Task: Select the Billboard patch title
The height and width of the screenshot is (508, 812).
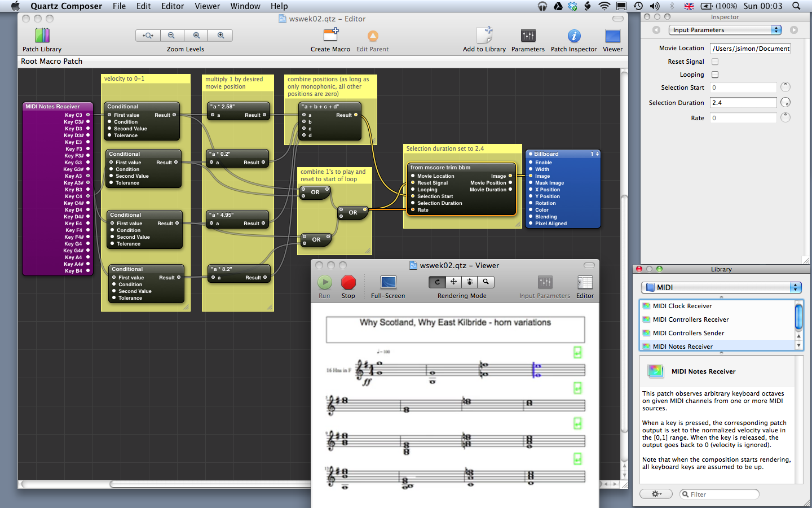Action: click(x=546, y=154)
